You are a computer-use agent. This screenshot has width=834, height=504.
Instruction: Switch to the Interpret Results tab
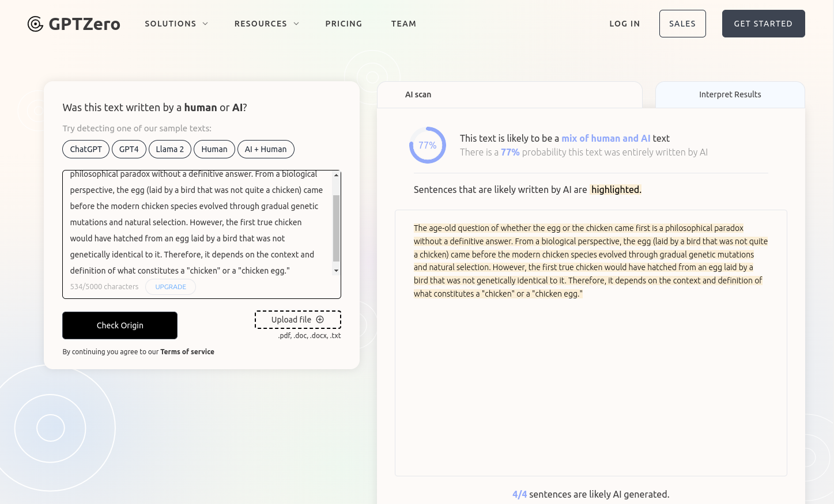[x=730, y=94]
